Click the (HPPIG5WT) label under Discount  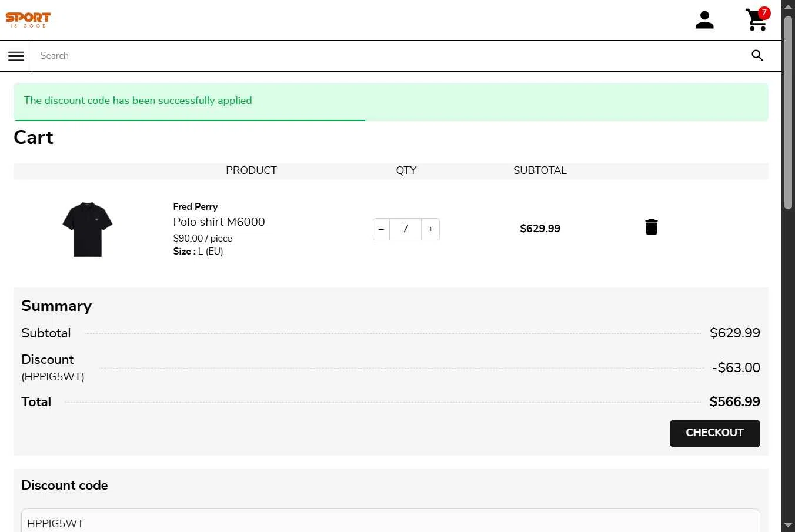point(53,377)
